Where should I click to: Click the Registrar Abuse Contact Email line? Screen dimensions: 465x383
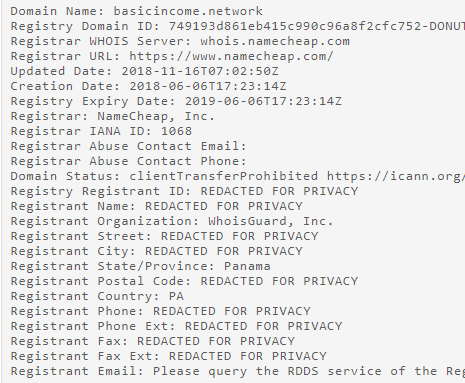coord(128,146)
